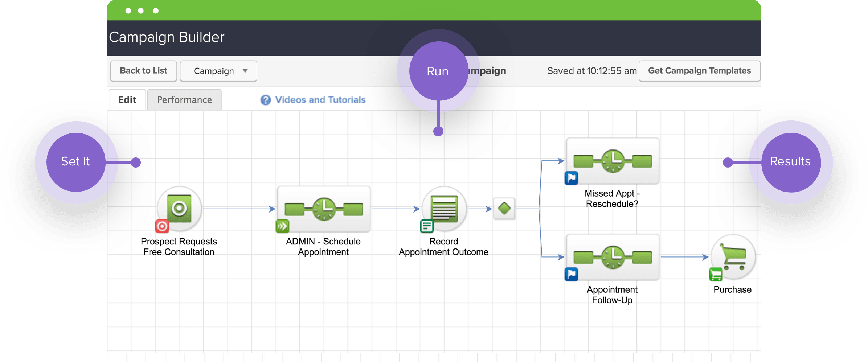The image size is (868, 362).
Task: Open the Appointment Follow-Up sequence icon
Action: click(613, 257)
